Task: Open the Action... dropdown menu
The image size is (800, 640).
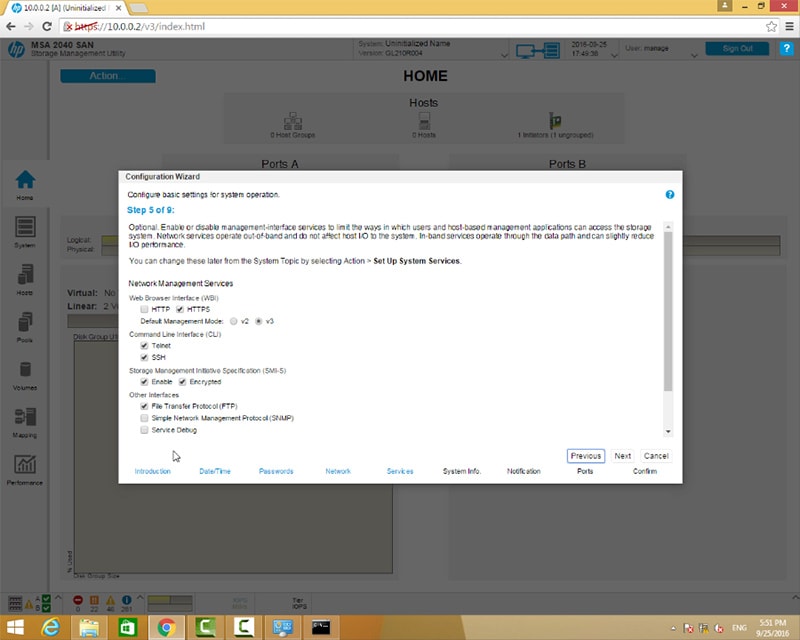Action: tap(108, 76)
